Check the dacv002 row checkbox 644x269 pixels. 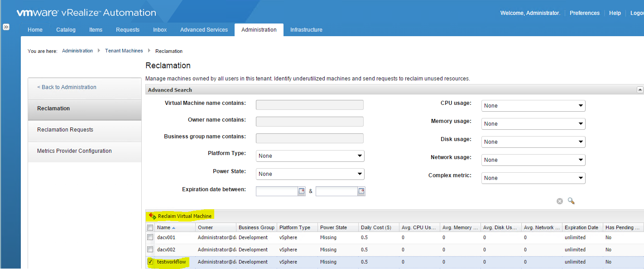[x=150, y=250]
